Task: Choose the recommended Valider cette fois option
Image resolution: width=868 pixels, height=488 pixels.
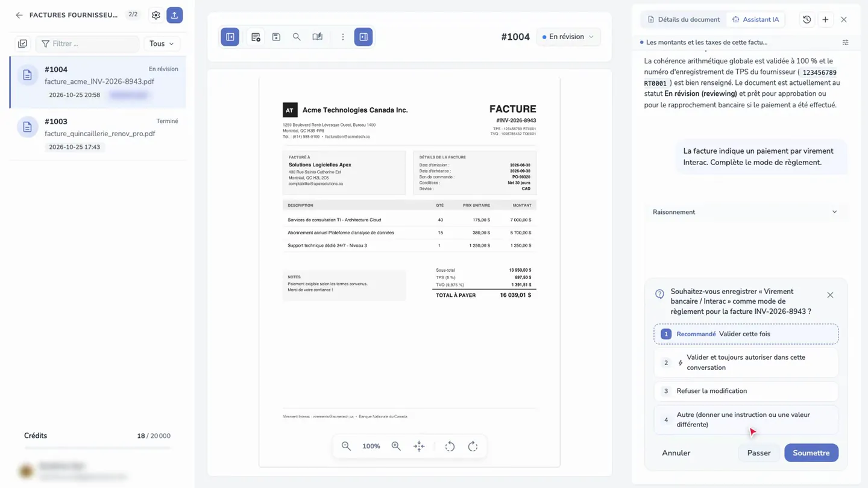Action: click(x=746, y=334)
